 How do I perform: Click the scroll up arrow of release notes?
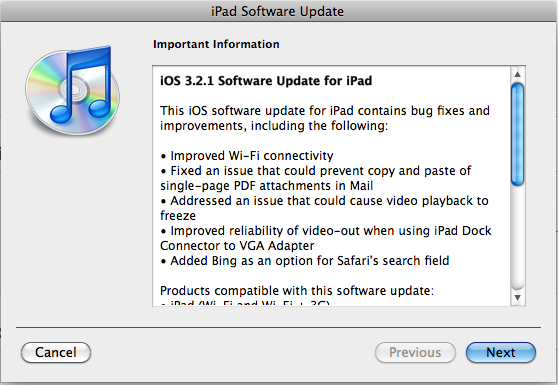[x=518, y=74]
